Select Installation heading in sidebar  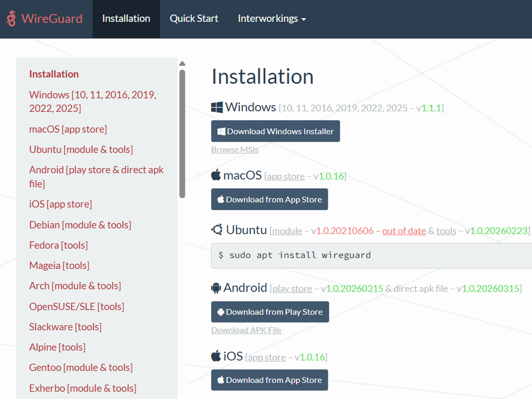(x=54, y=74)
